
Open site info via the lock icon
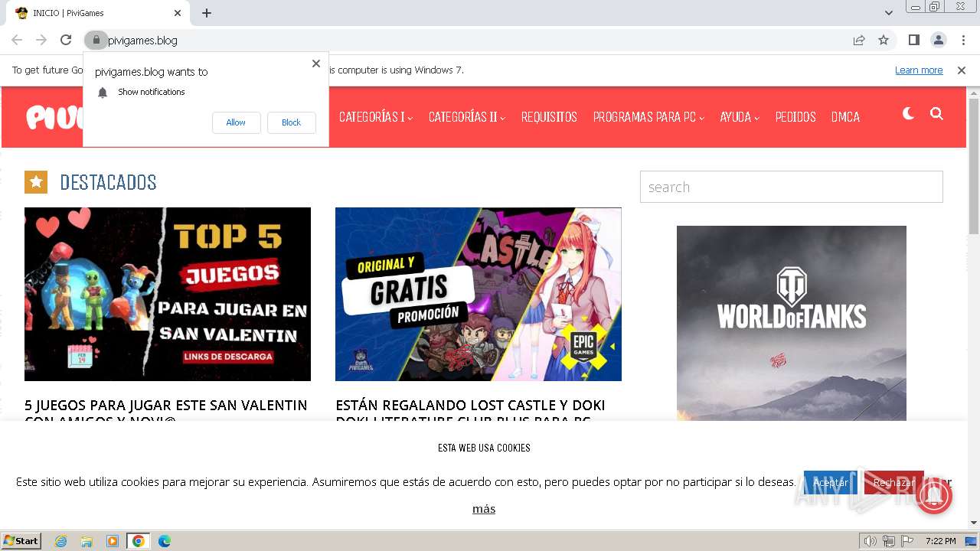[96, 40]
